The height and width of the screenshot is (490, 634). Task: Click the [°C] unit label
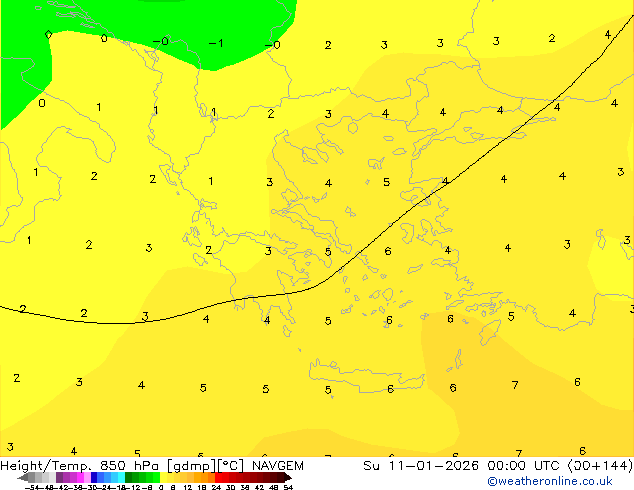click(231, 466)
